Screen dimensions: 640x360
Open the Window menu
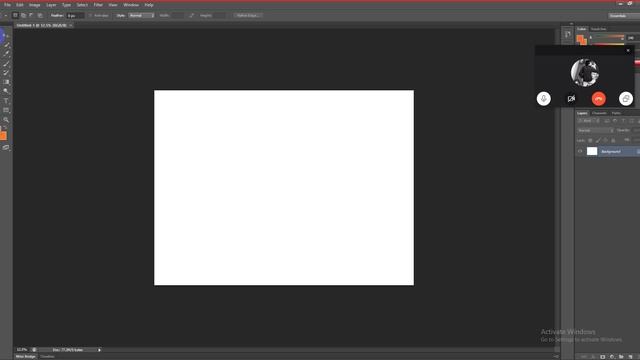pyautogui.click(x=131, y=5)
